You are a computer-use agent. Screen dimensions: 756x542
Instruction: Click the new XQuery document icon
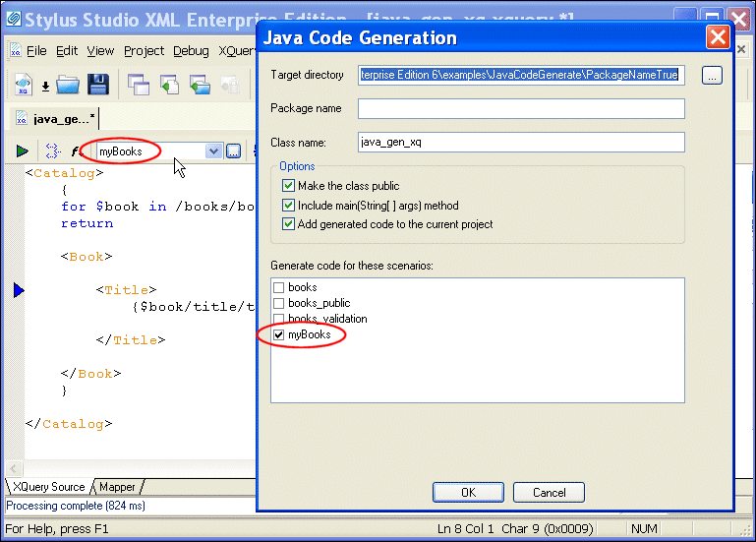coord(24,85)
